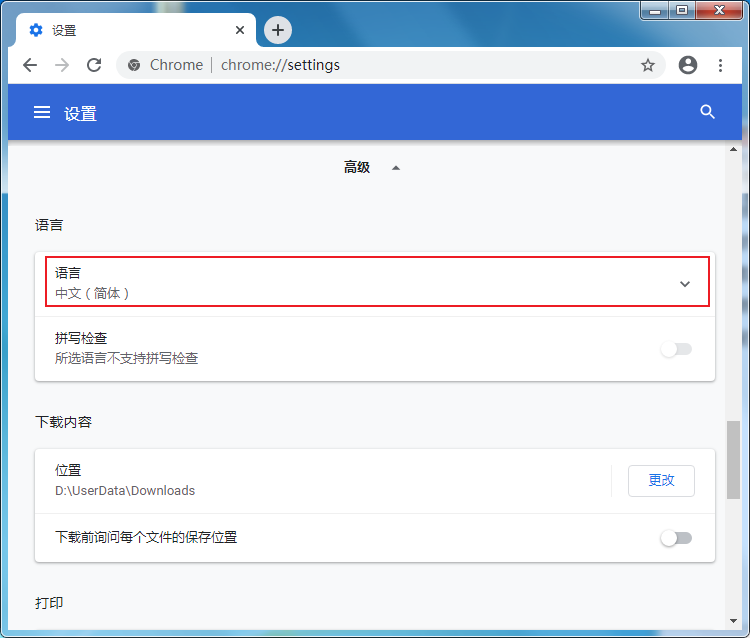Click the chrome://settings address bar

click(x=391, y=65)
